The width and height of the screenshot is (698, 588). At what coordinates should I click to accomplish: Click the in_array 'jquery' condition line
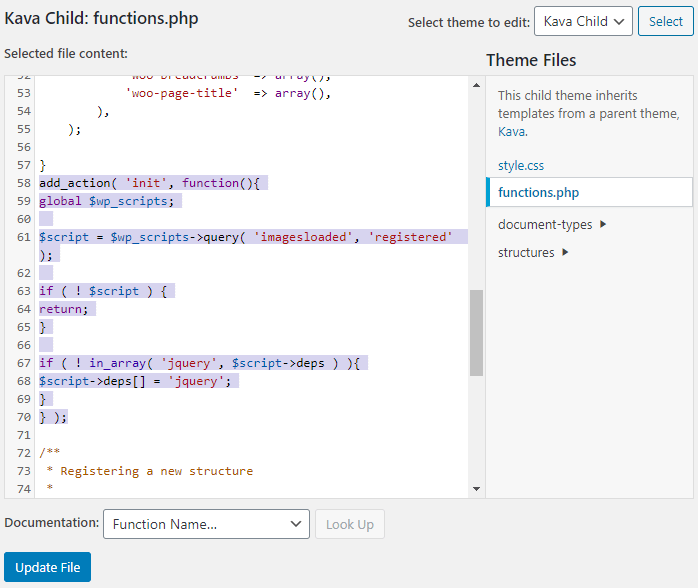199,363
